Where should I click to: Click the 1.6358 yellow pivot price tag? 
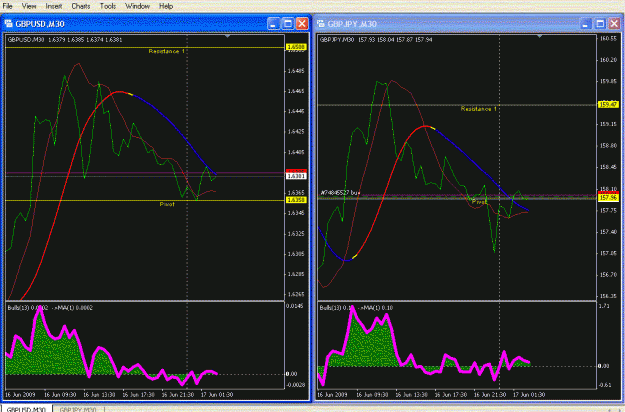[296, 200]
